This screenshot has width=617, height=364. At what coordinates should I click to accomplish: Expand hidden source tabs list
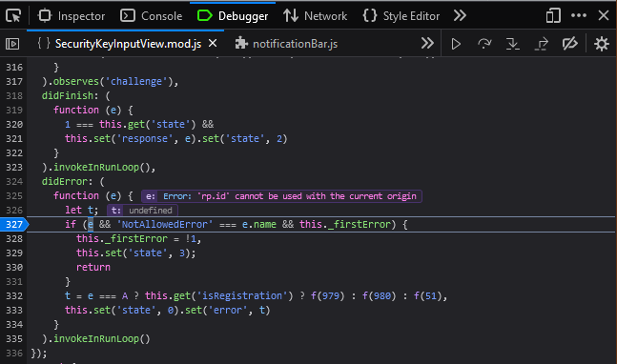click(427, 43)
